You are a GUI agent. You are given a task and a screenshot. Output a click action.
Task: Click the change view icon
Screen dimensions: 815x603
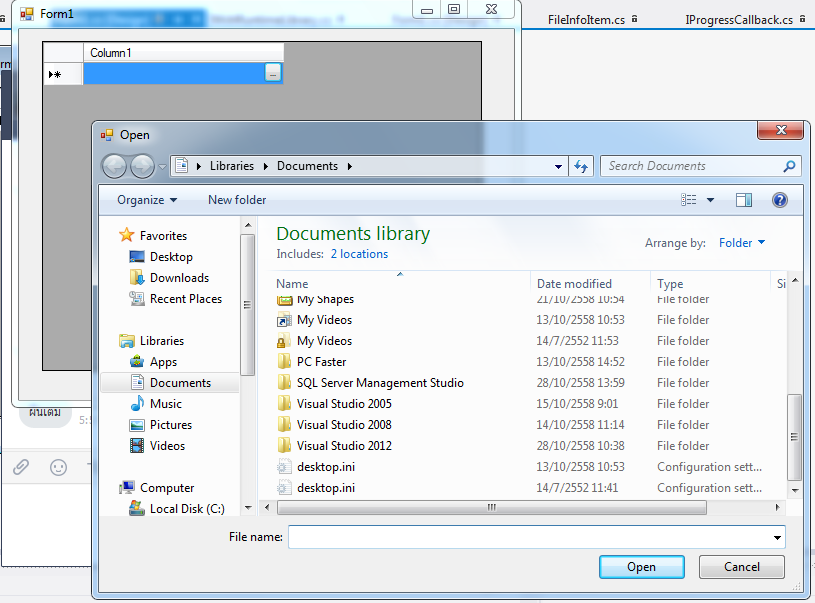coord(689,200)
